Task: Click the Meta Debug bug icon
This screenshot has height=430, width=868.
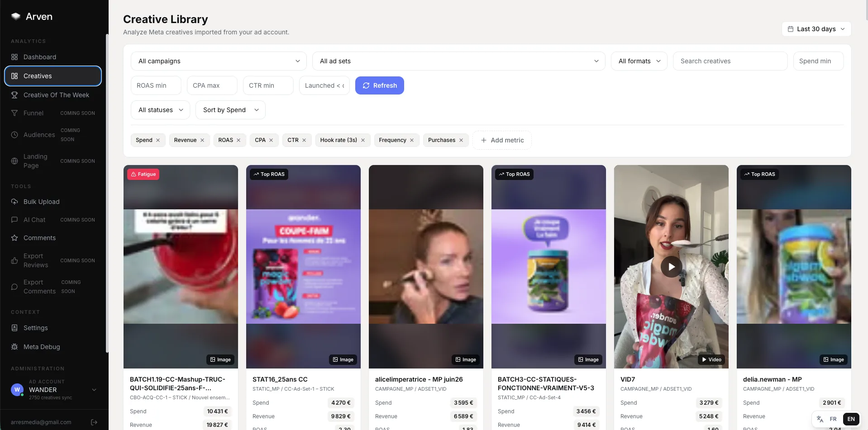Action: point(14,347)
